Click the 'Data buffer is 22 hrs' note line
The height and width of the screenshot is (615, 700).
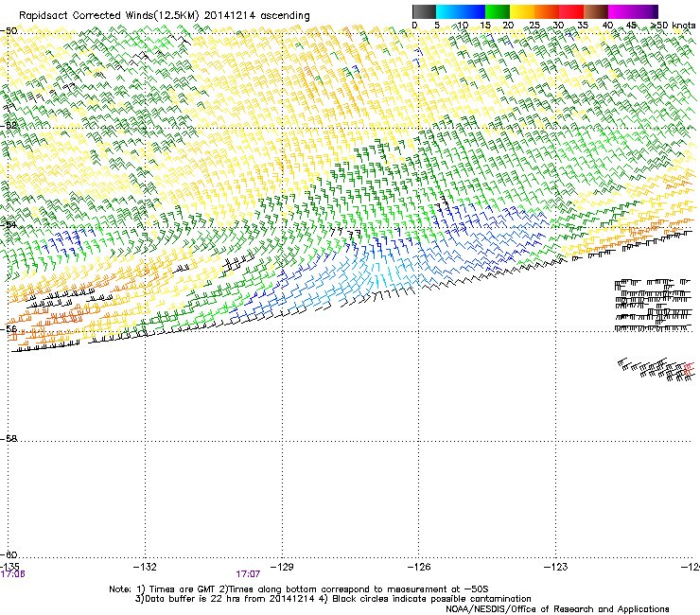click(333, 599)
